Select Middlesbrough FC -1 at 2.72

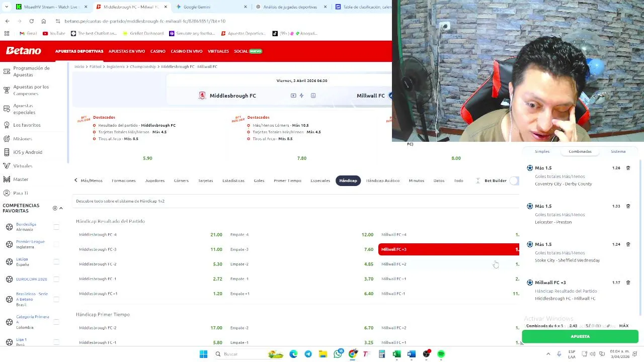click(150, 279)
